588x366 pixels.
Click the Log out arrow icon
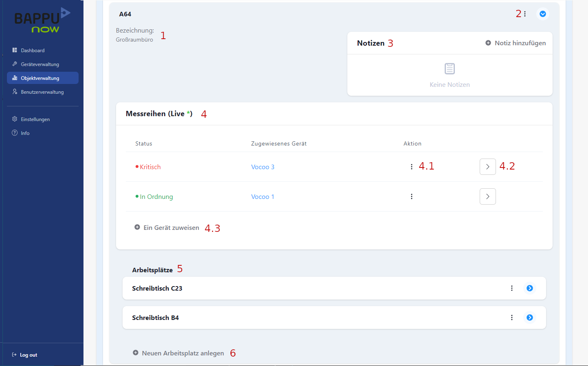pyautogui.click(x=14, y=355)
